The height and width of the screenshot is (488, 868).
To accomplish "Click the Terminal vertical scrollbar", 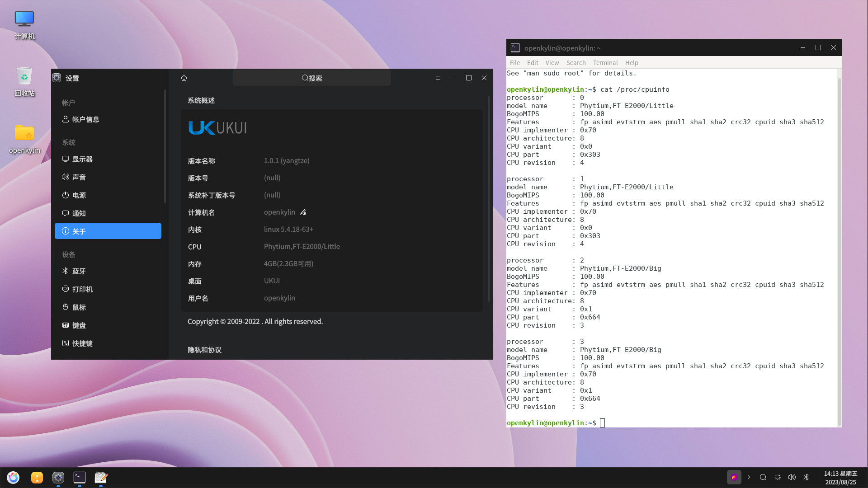I will tap(840, 251).
